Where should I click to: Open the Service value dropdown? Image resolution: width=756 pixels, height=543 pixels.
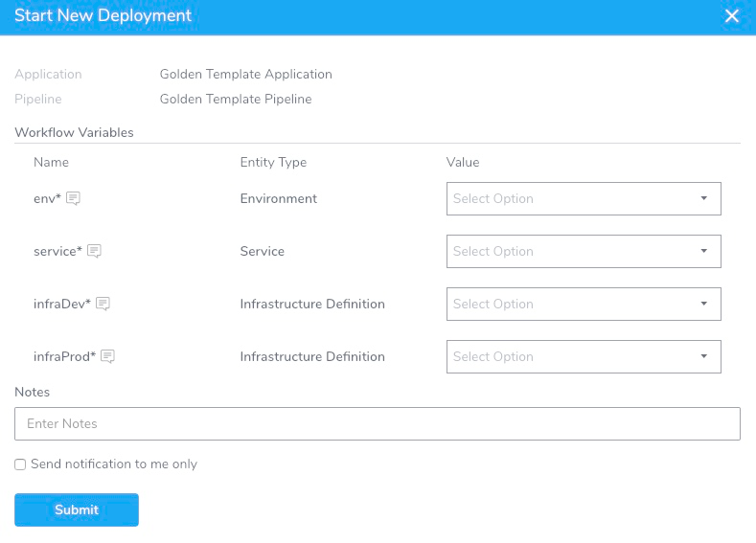[584, 251]
